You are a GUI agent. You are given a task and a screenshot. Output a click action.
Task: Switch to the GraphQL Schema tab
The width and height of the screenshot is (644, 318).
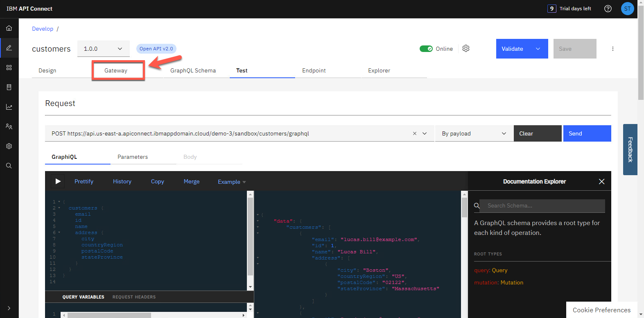click(x=193, y=70)
